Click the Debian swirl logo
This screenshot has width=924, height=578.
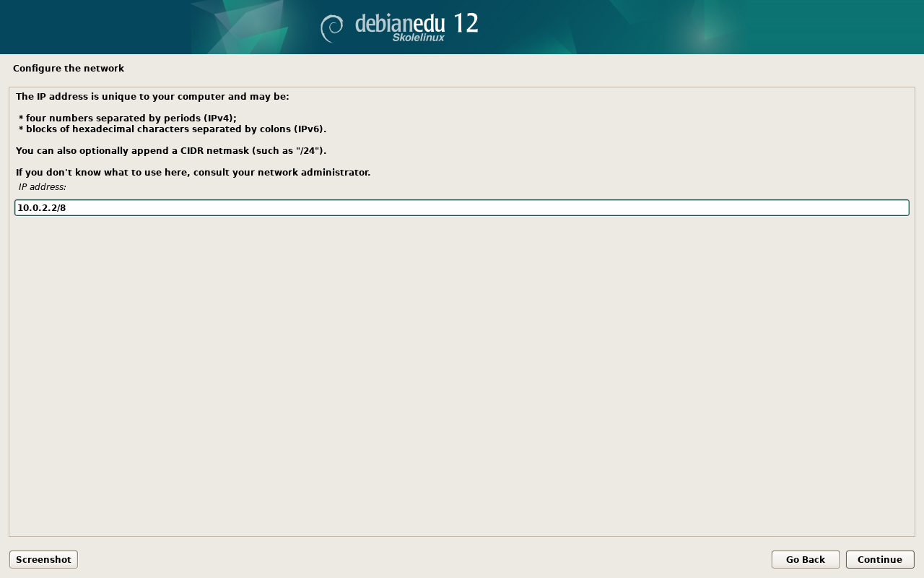[332, 28]
